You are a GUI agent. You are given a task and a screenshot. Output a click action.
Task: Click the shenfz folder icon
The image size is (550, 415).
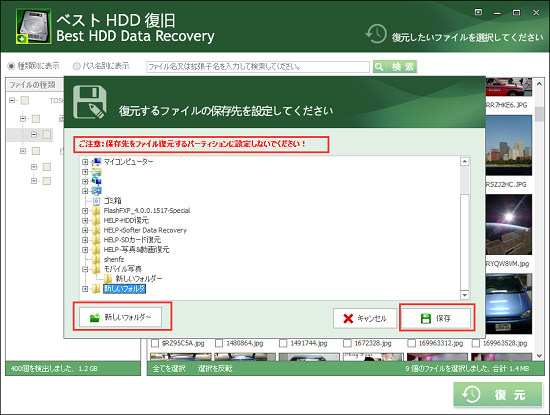(96, 260)
